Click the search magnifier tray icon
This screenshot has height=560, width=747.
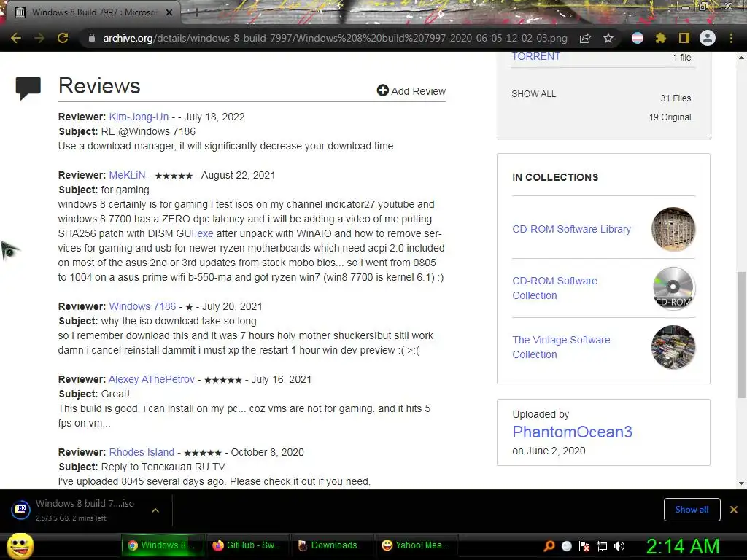click(x=549, y=545)
